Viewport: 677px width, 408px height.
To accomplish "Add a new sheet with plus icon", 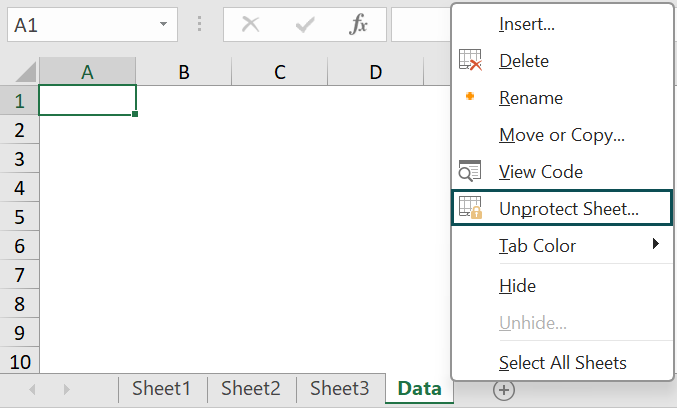I will [x=504, y=390].
